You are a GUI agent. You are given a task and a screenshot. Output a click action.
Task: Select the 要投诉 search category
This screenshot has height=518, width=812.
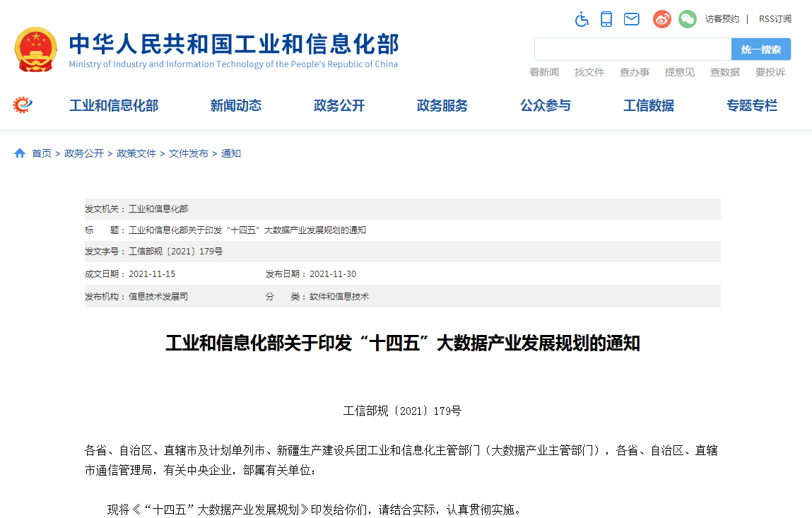pyautogui.click(x=770, y=72)
